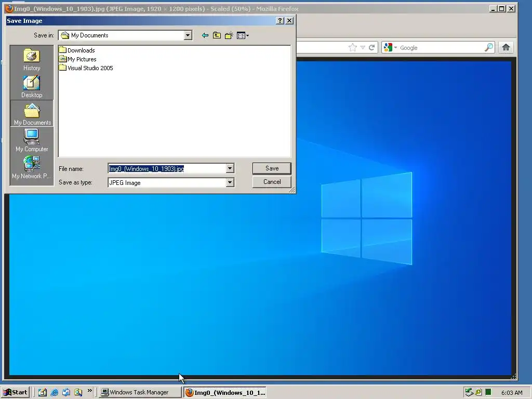Click the Firefox Img0 taskbar button

(x=225, y=392)
